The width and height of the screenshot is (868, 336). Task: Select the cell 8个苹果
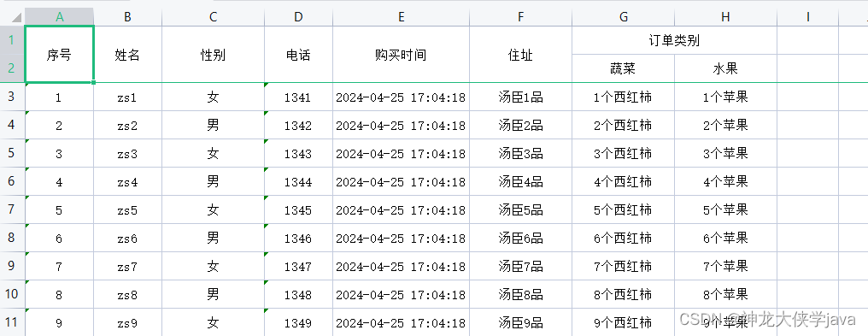pos(725,295)
